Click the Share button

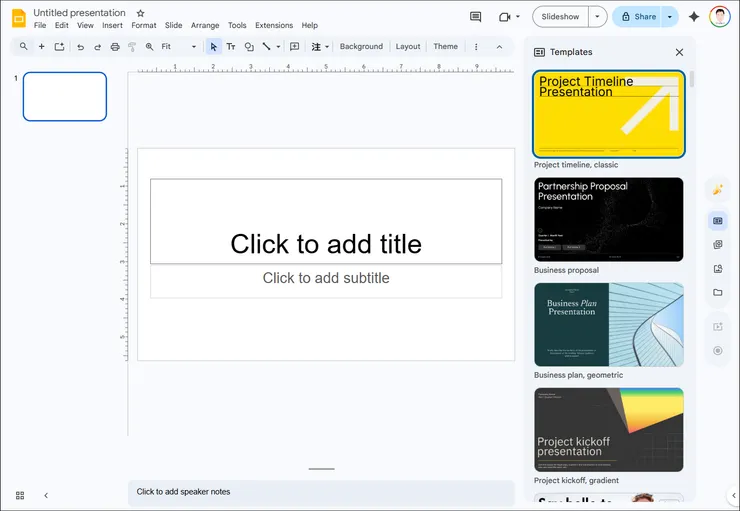(638, 17)
